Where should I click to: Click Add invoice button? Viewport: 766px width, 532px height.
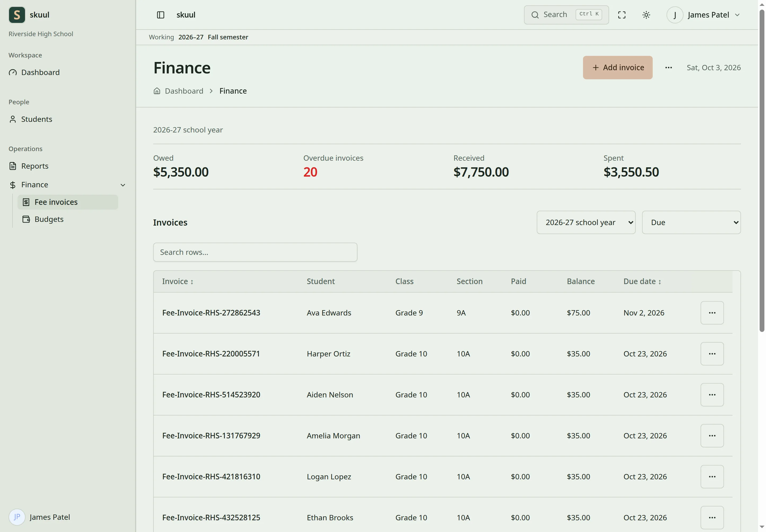617,67
